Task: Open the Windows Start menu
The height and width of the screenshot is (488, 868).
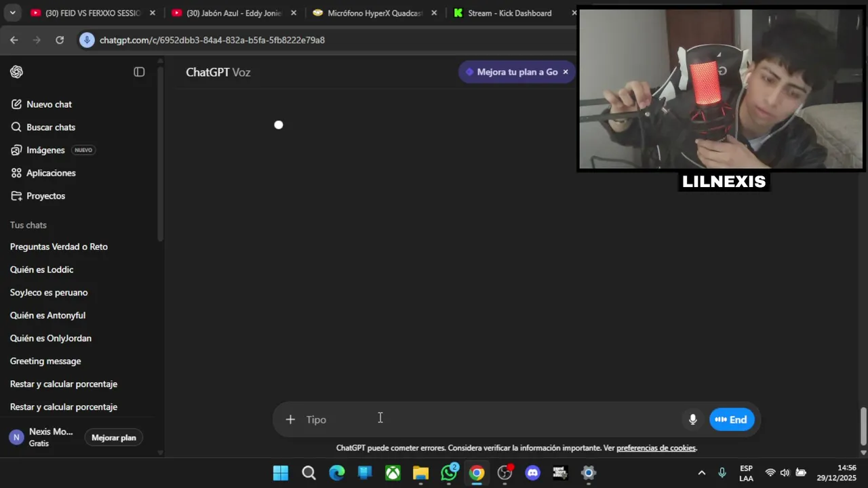Action: coord(280,473)
